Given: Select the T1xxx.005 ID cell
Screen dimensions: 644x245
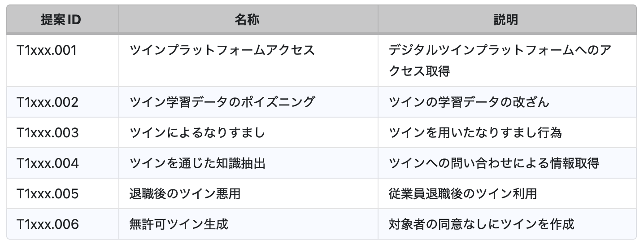Looking at the screenshot, I should tap(48, 193).
